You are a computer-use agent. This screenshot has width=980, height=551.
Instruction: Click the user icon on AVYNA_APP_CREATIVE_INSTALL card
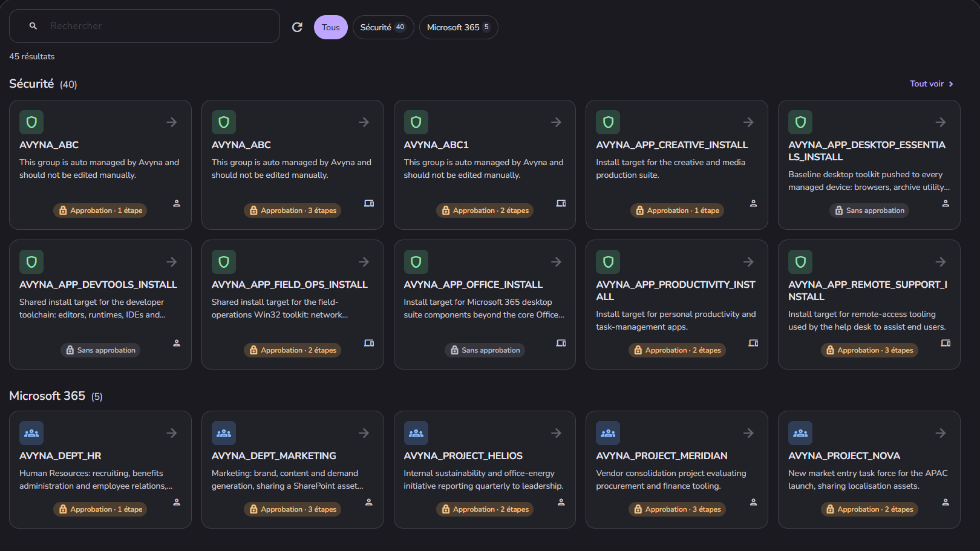(753, 203)
